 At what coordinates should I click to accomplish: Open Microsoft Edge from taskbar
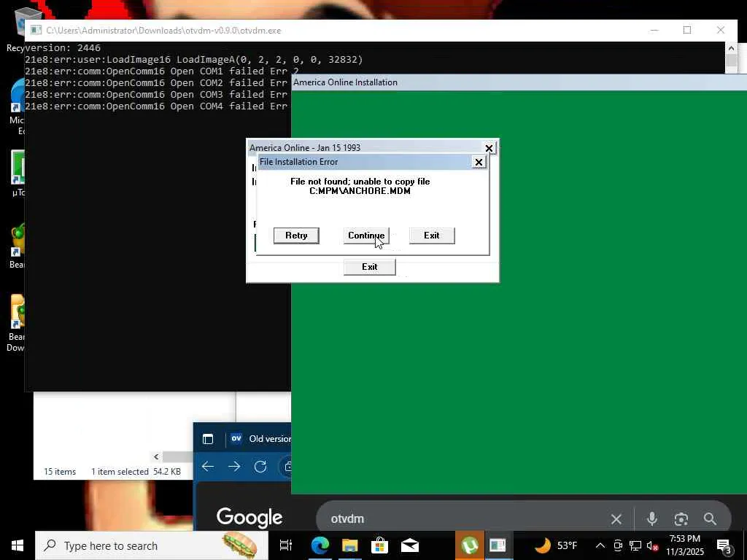(320, 545)
